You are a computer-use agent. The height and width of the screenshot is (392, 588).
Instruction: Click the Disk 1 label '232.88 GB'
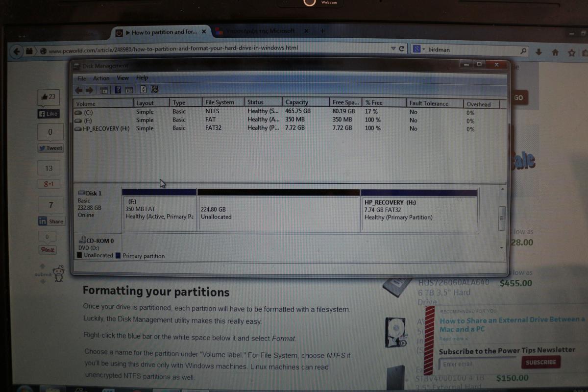pos(90,208)
